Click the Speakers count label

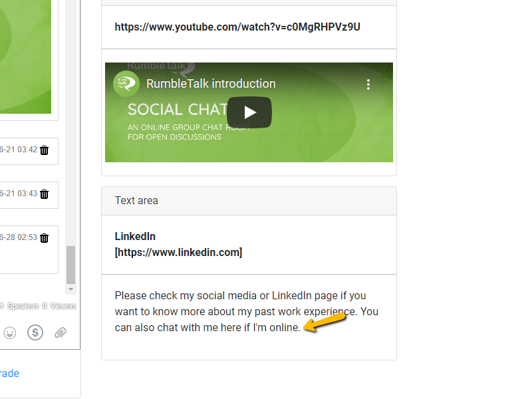(x=22, y=307)
